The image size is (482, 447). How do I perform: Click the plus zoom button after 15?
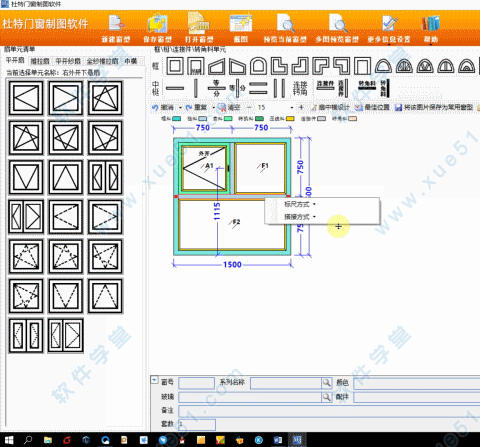point(301,107)
